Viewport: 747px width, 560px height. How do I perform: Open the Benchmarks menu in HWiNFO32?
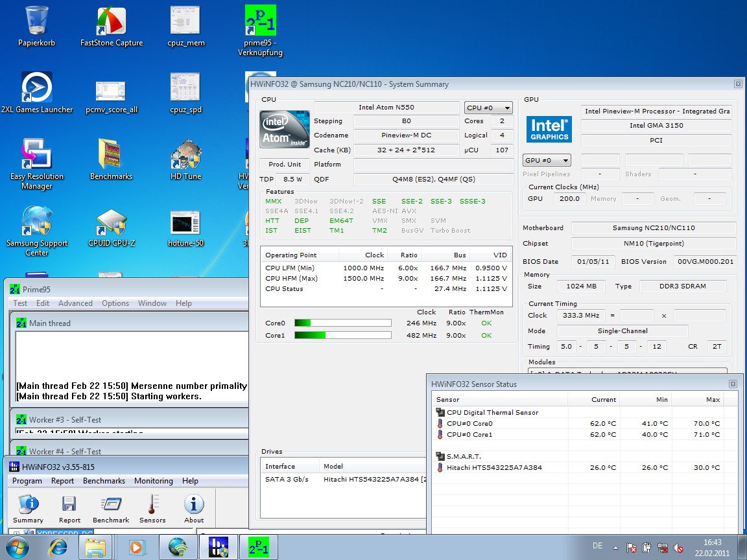[x=104, y=481]
